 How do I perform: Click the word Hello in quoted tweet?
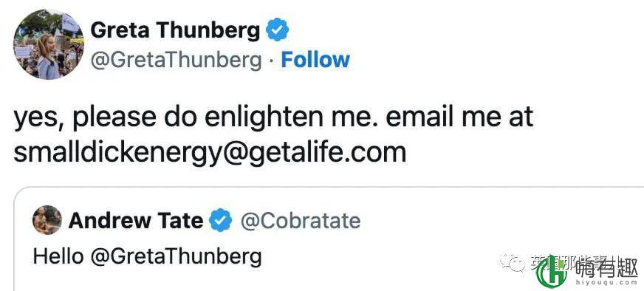coord(58,256)
